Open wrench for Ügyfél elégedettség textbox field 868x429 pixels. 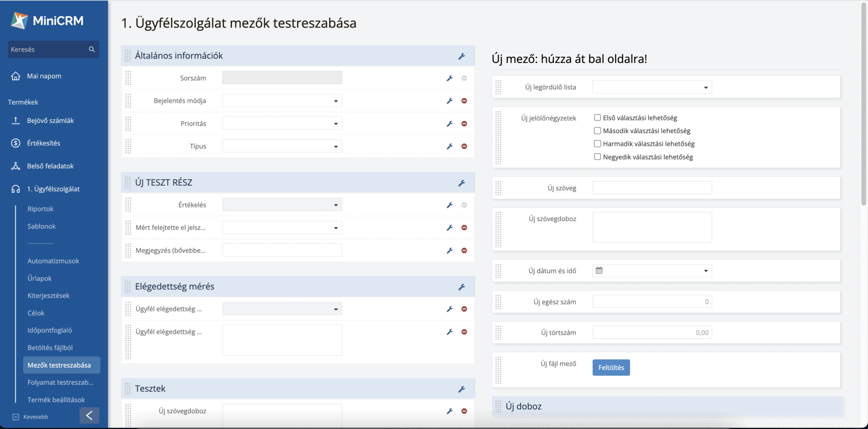click(449, 332)
